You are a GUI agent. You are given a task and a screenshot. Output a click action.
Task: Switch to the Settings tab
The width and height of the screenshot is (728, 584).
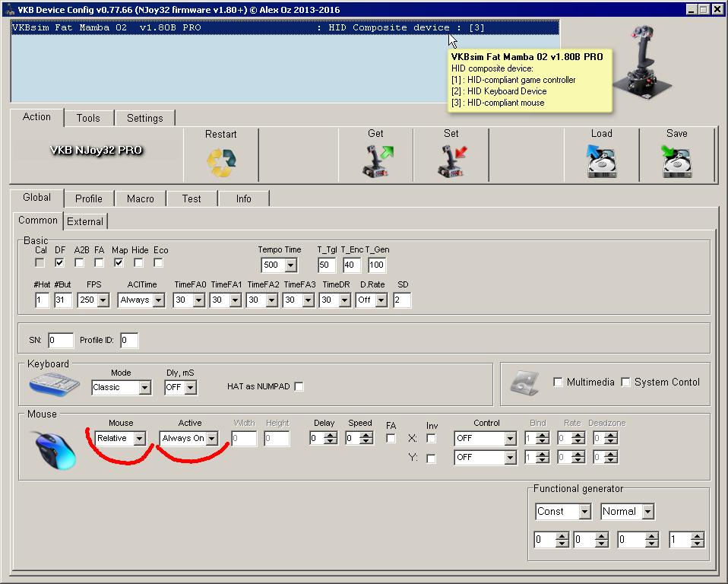[145, 118]
